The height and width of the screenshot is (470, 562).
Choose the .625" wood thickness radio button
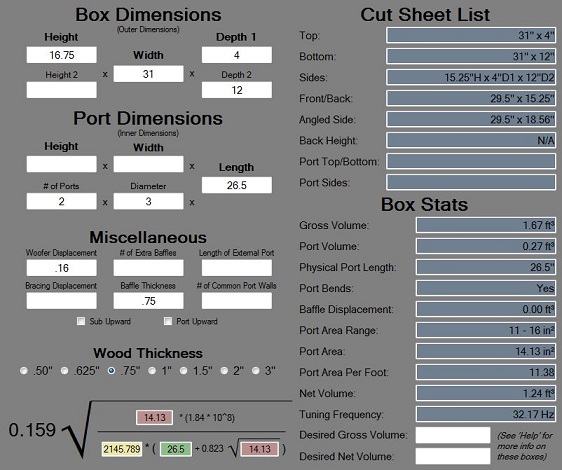click(65, 370)
